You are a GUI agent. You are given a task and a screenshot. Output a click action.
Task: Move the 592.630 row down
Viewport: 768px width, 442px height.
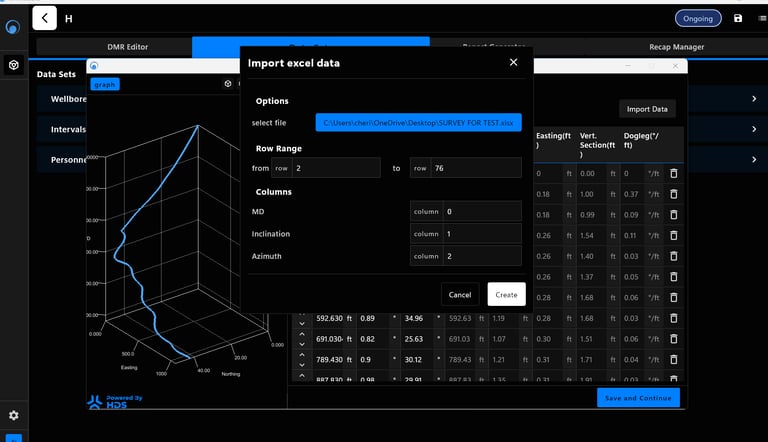pos(302,324)
